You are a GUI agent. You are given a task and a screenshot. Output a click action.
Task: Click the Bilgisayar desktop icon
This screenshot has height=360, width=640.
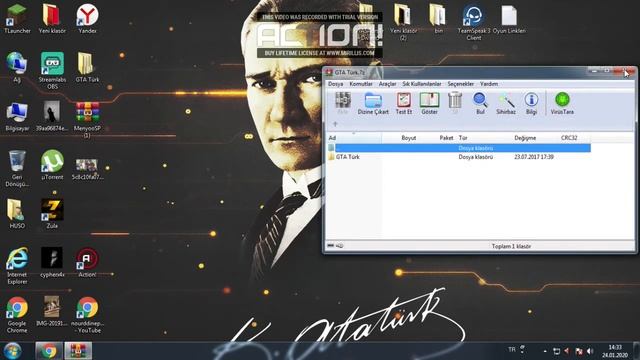tap(17, 116)
